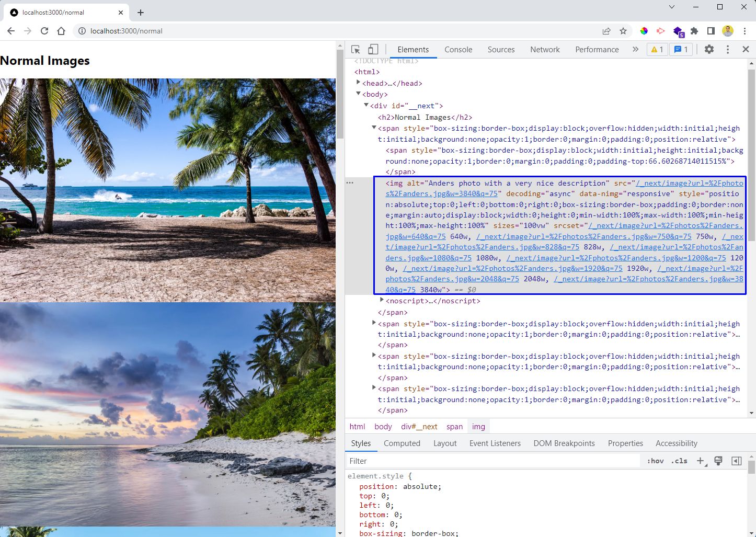Go back to the previous page
The height and width of the screenshot is (537, 756).
pyautogui.click(x=11, y=31)
